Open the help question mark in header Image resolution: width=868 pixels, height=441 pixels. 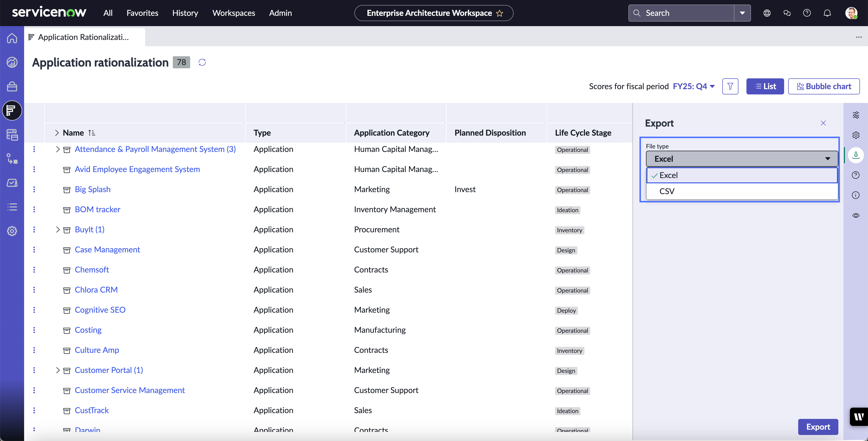[x=807, y=13]
